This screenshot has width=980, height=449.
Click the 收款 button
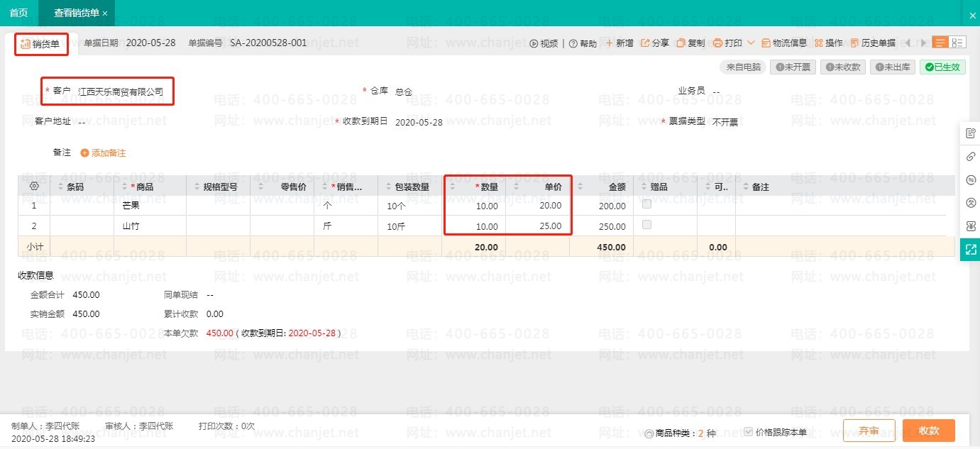(928, 431)
